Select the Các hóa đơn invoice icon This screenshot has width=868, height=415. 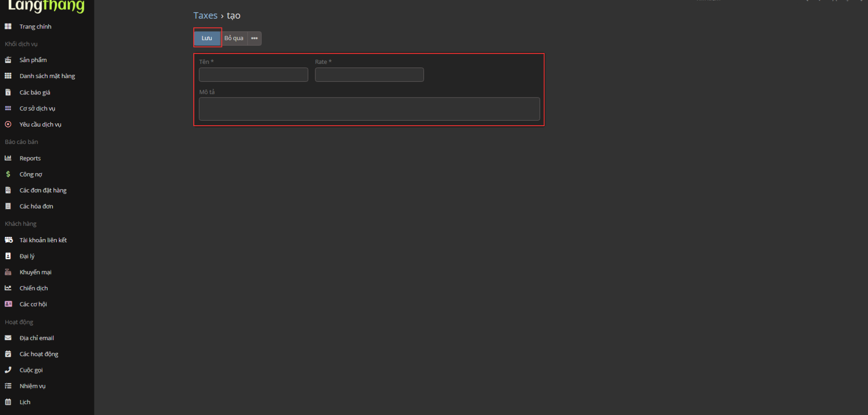[8, 206]
